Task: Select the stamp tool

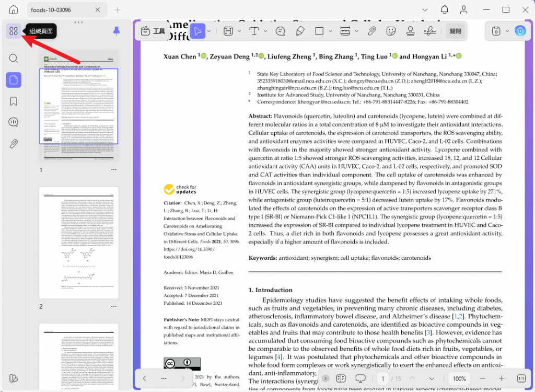Action: [x=411, y=31]
